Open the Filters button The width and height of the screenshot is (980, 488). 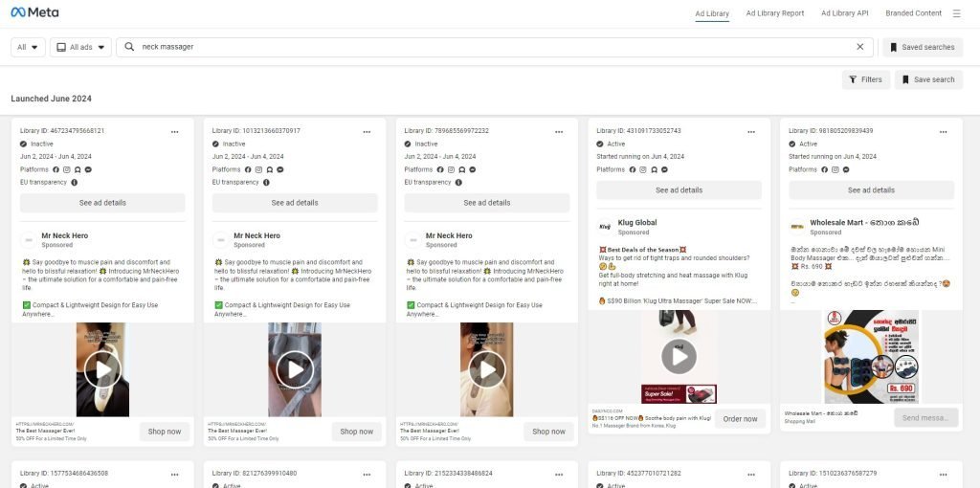pos(865,79)
